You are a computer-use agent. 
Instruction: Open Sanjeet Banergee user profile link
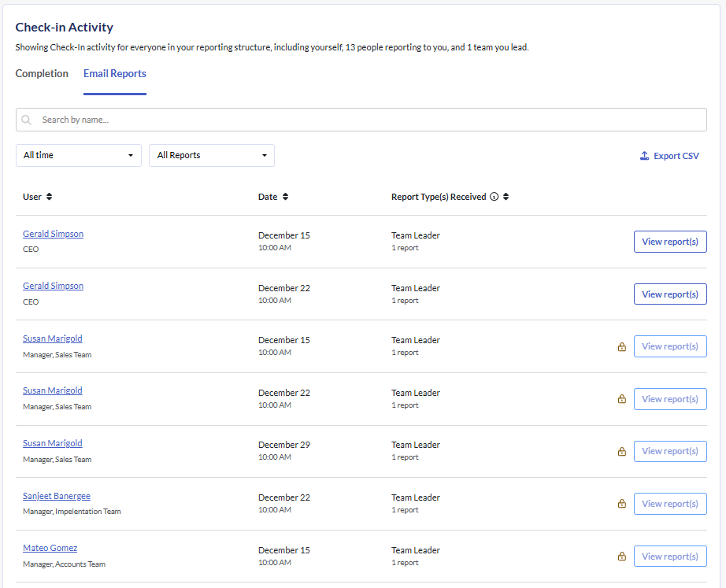pos(57,496)
